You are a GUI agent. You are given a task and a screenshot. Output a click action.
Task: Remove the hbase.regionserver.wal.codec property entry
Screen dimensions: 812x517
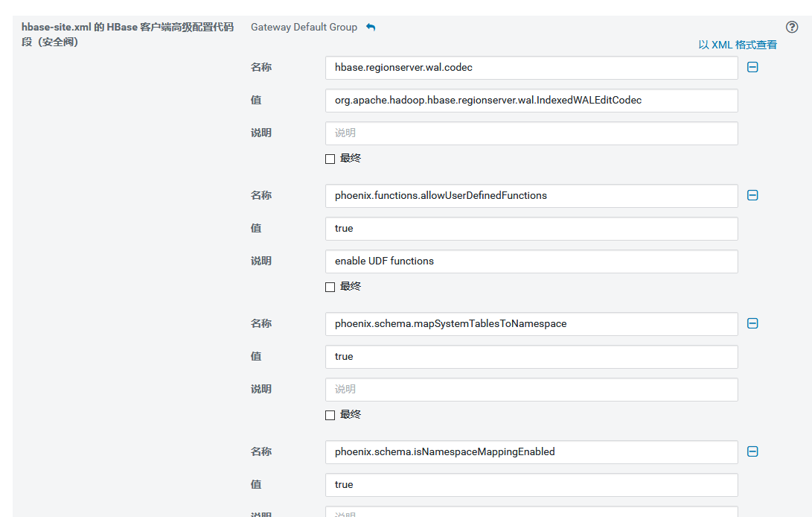click(752, 67)
